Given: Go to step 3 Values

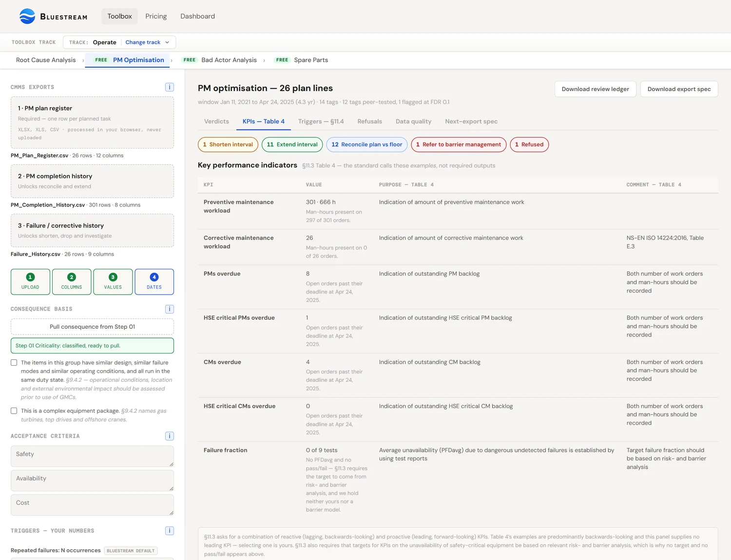Looking at the screenshot, I should (113, 282).
